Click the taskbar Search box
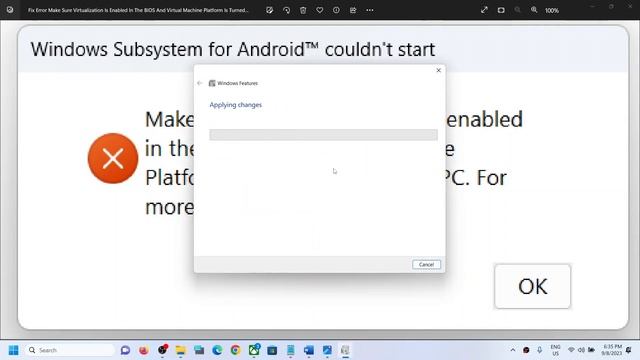The width and height of the screenshot is (640, 360). [71, 350]
